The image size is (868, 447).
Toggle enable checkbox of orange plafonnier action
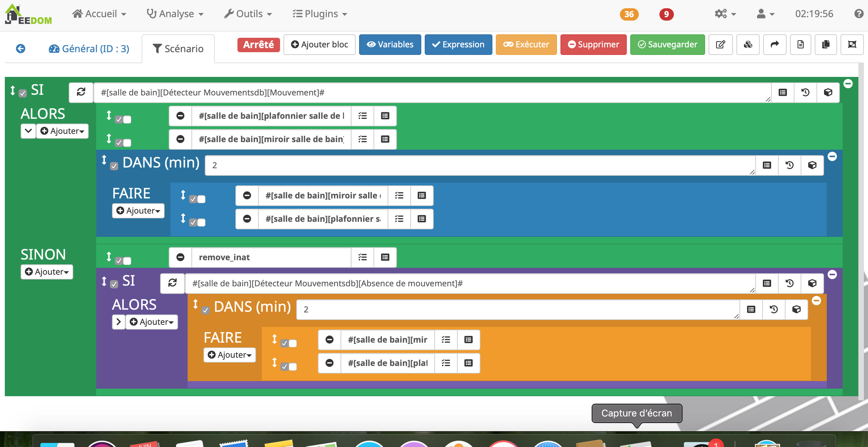[285, 367]
